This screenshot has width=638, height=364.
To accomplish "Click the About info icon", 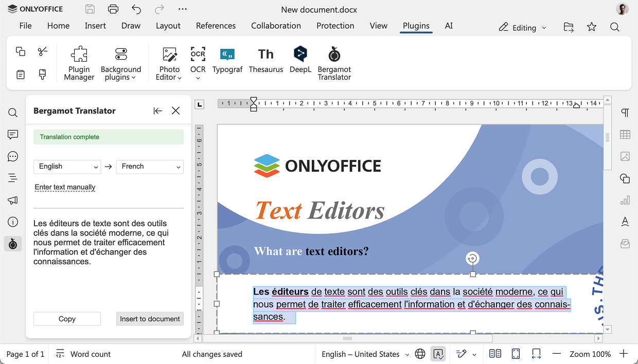I will tap(13, 222).
